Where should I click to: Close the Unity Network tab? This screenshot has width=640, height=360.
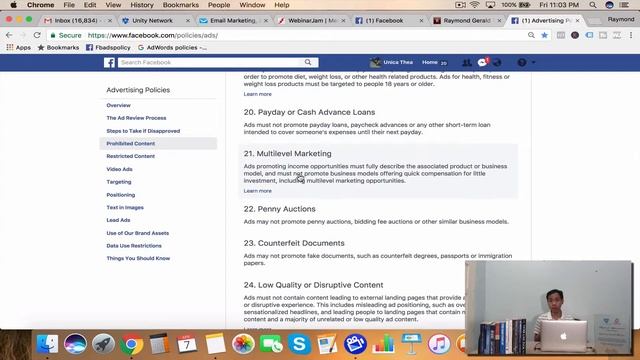[188, 20]
